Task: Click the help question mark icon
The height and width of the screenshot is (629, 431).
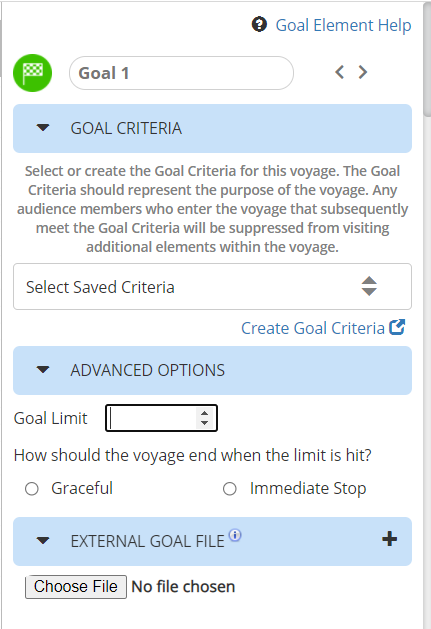Action: 259,24
